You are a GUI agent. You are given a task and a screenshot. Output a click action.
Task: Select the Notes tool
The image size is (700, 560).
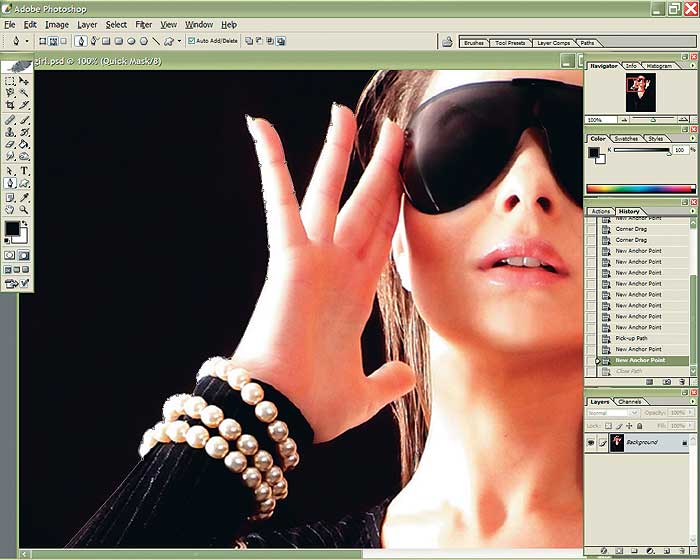pyautogui.click(x=10, y=198)
